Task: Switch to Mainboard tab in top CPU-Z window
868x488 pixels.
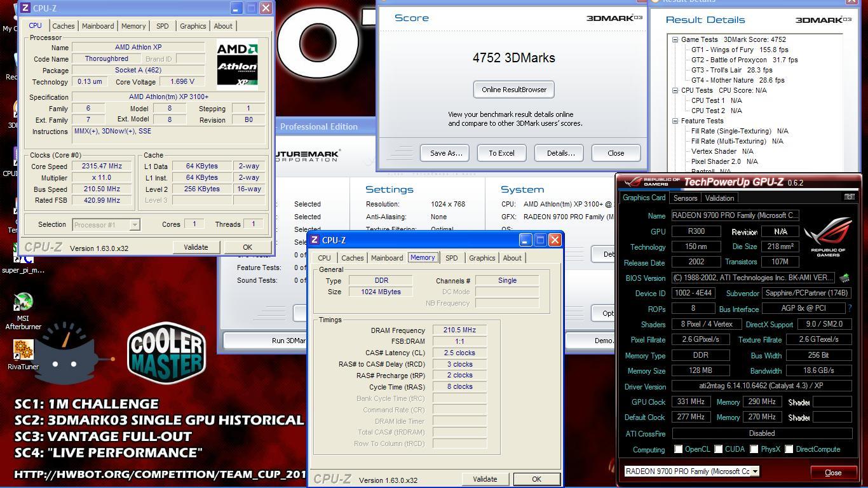Action: pos(98,26)
